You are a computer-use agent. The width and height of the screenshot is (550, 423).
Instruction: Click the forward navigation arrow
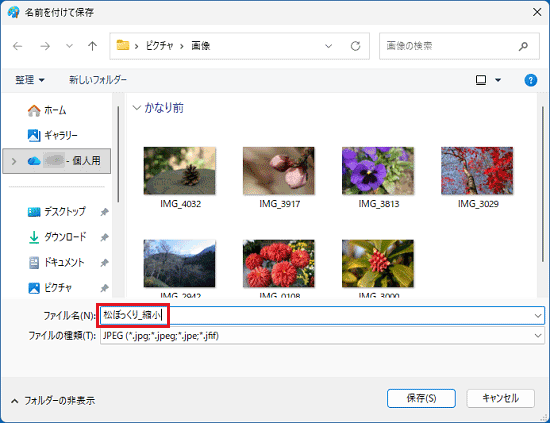click(x=45, y=46)
